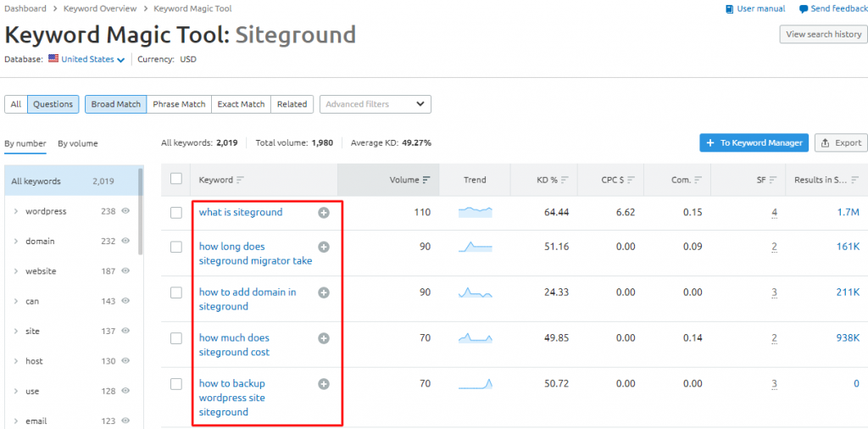The height and width of the screenshot is (429, 868).
Task: Sort by Volume column sort icon
Action: (x=426, y=180)
